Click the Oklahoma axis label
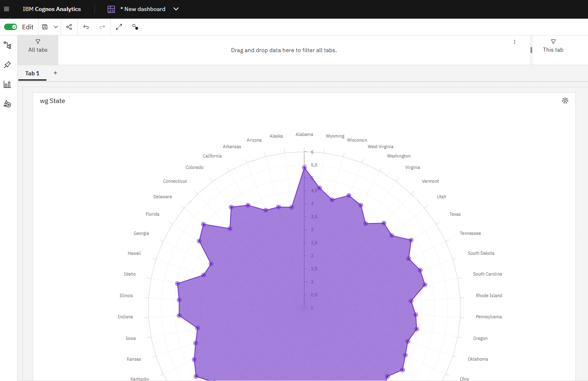This screenshot has height=381, width=588. point(478,359)
